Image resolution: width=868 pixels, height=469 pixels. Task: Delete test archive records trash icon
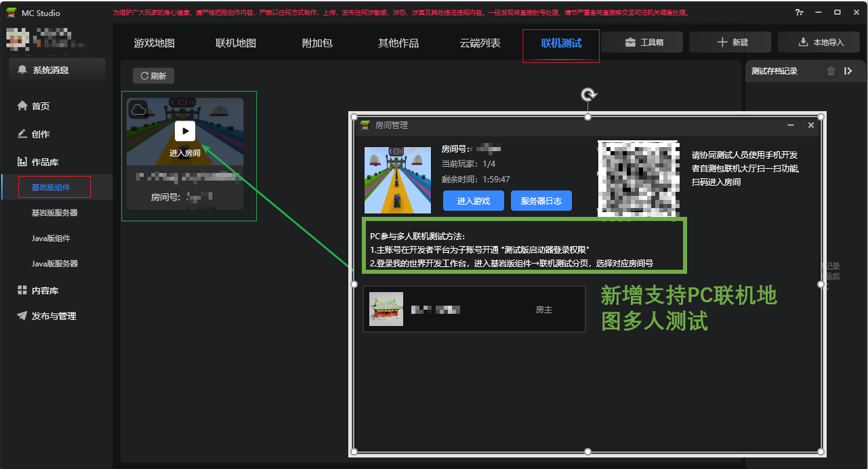coord(831,71)
